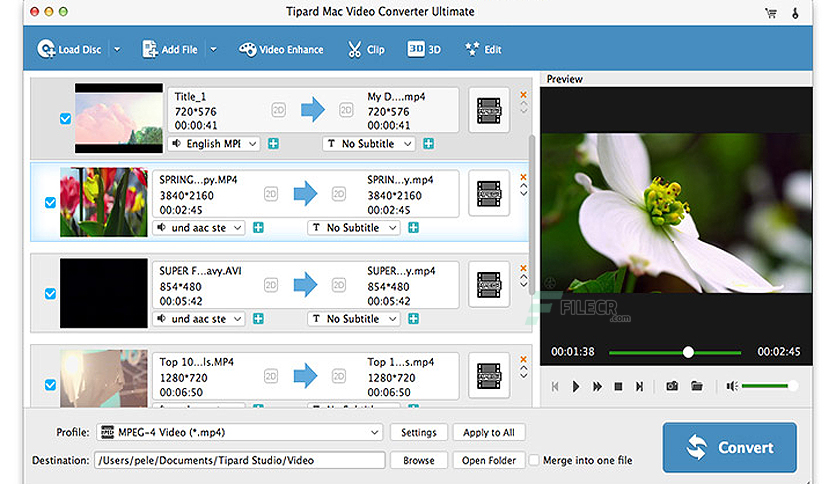Image resolution: width=836 pixels, height=484 pixels.
Task: Select the Title_1 video thumbnail
Action: 118,118
